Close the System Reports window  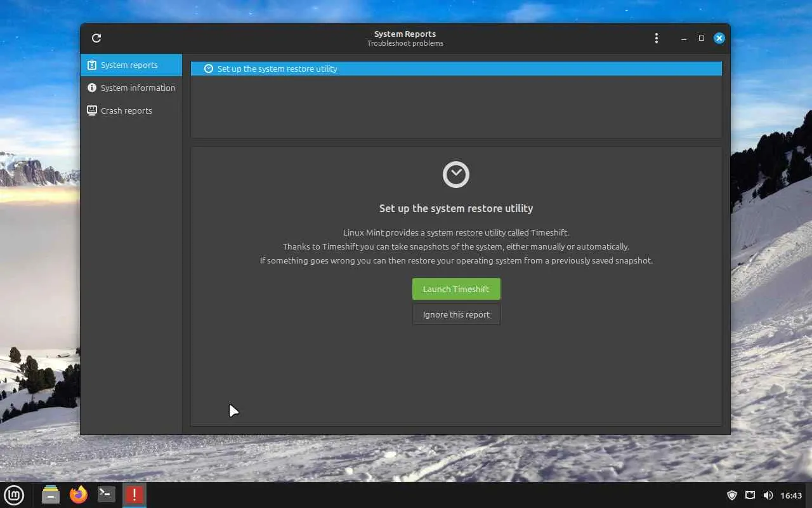pos(719,38)
